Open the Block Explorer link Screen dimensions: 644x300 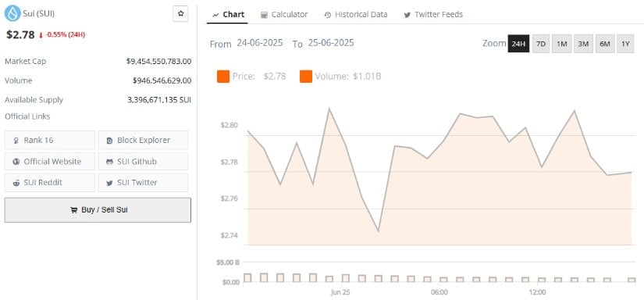tap(144, 140)
